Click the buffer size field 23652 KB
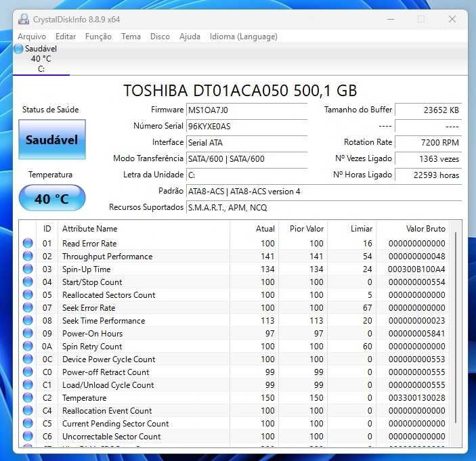 [428, 110]
